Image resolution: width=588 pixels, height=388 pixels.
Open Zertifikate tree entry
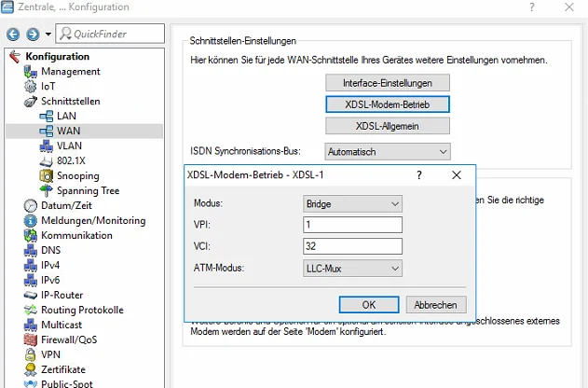[x=63, y=369]
